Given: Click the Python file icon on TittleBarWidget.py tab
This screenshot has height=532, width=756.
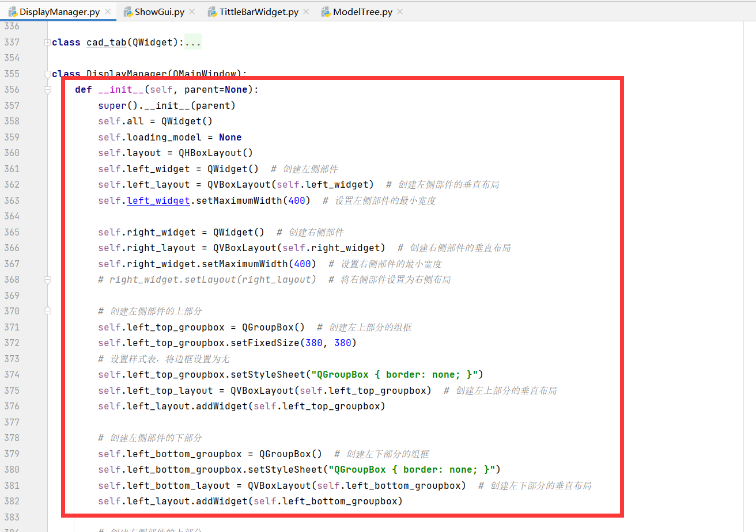Looking at the screenshot, I should 212,12.
